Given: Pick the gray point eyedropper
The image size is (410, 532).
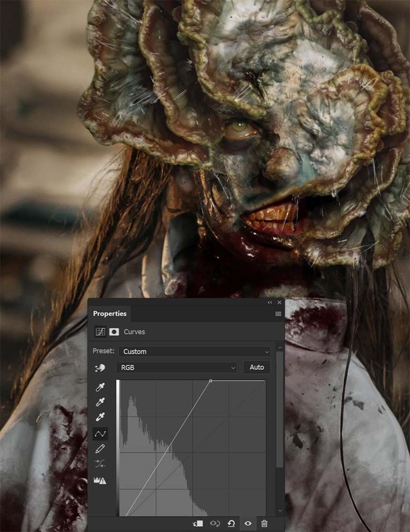Looking at the screenshot, I should tap(100, 402).
